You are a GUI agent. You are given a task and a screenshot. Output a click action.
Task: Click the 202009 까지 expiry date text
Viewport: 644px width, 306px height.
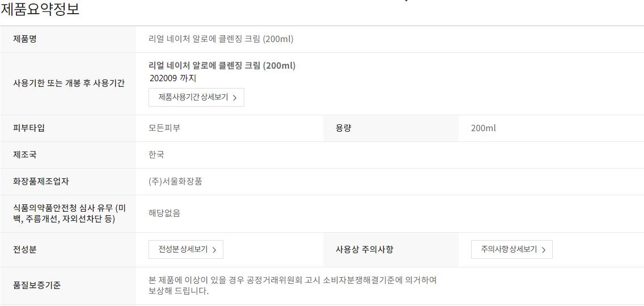point(173,78)
